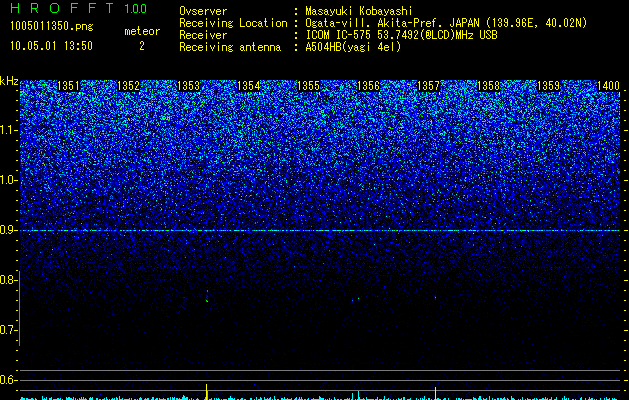Click the kHz axis unit label

coord(9,81)
